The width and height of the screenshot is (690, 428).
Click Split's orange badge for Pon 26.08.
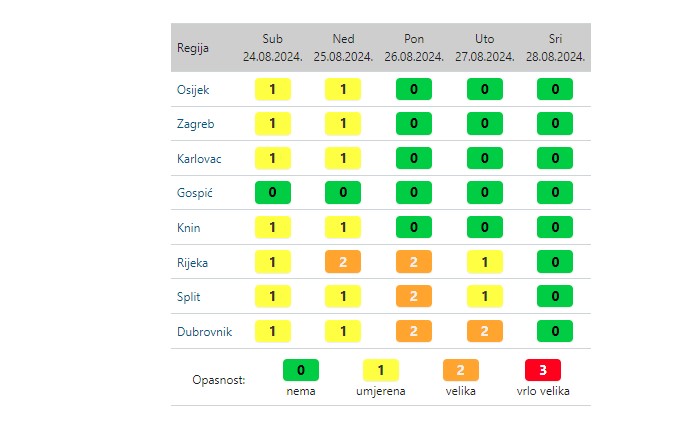(x=414, y=297)
